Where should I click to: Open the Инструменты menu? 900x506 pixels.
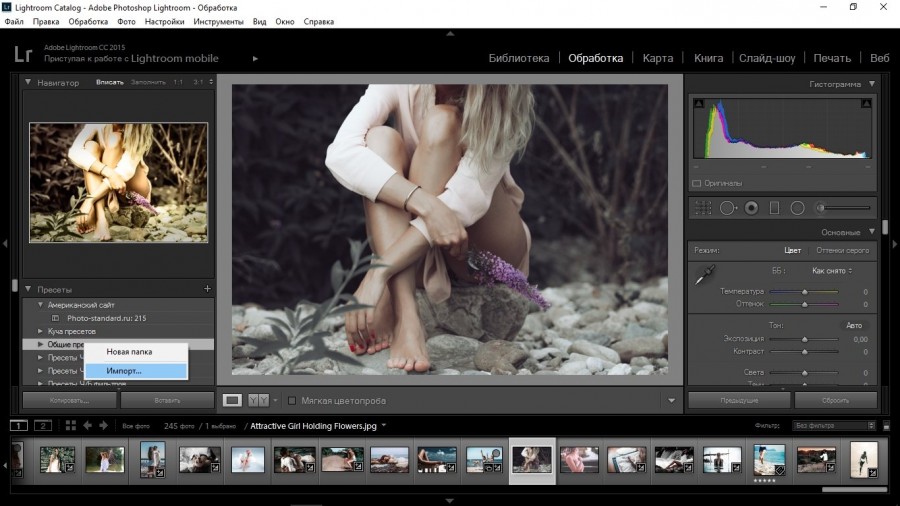(x=218, y=21)
